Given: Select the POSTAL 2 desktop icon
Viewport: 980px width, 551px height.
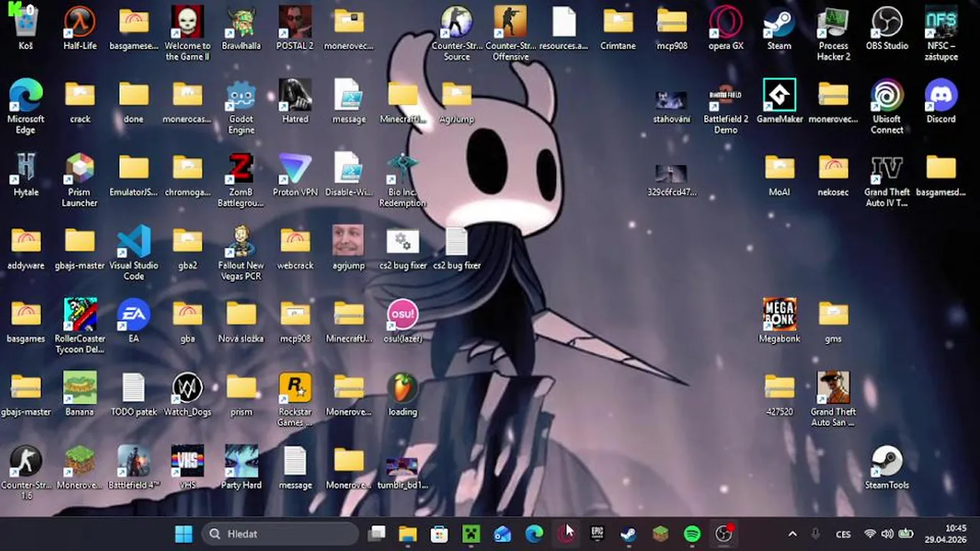Looking at the screenshot, I should tap(295, 28).
